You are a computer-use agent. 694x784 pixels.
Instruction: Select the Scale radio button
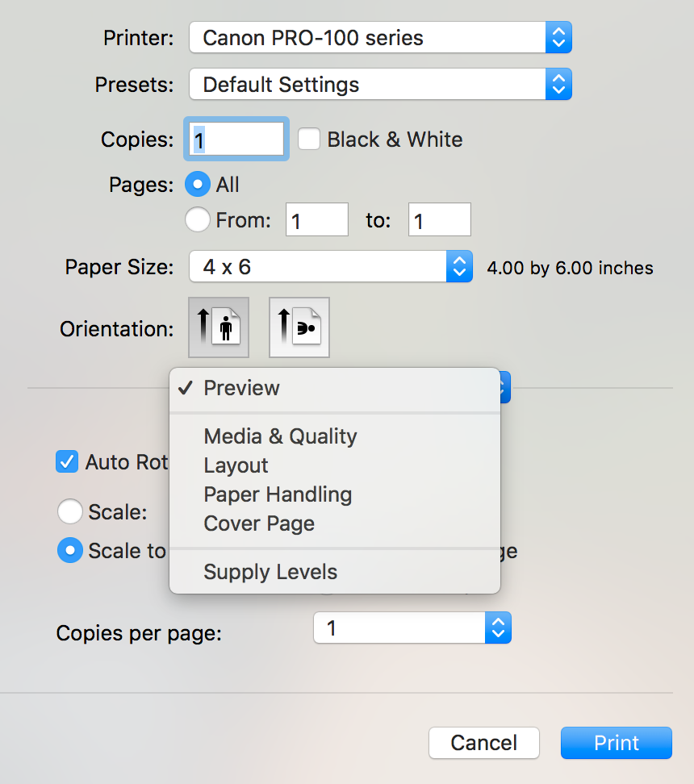coord(70,511)
